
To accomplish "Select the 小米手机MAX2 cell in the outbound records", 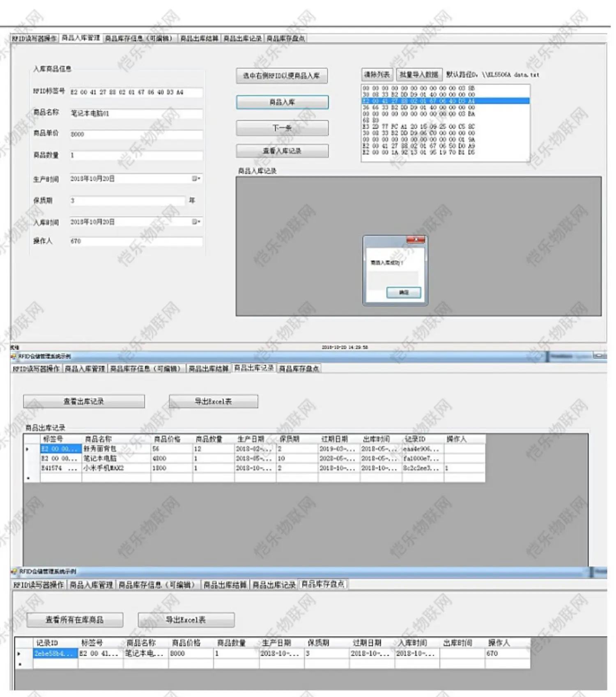I will [116, 468].
